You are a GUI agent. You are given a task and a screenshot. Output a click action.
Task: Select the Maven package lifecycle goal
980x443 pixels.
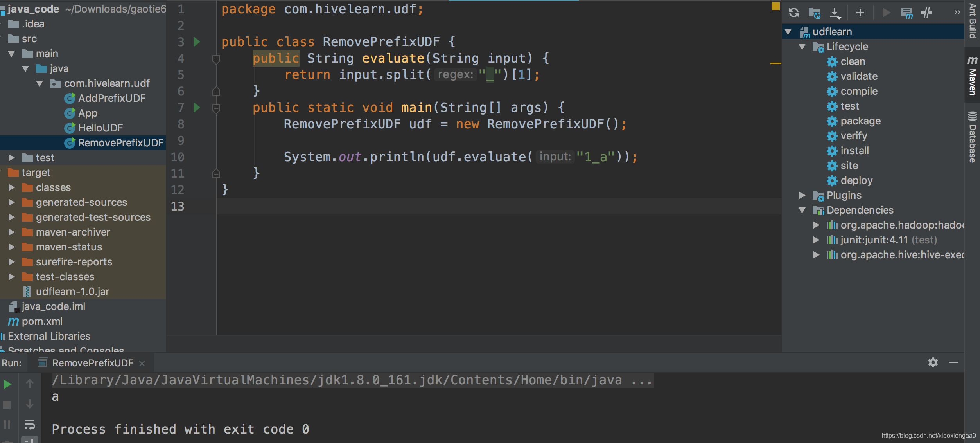pos(860,121)
